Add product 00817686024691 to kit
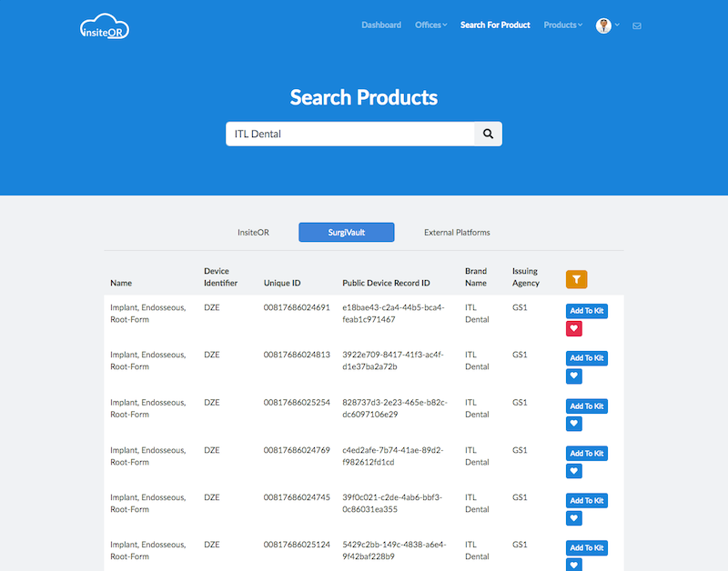 point(586,311)
